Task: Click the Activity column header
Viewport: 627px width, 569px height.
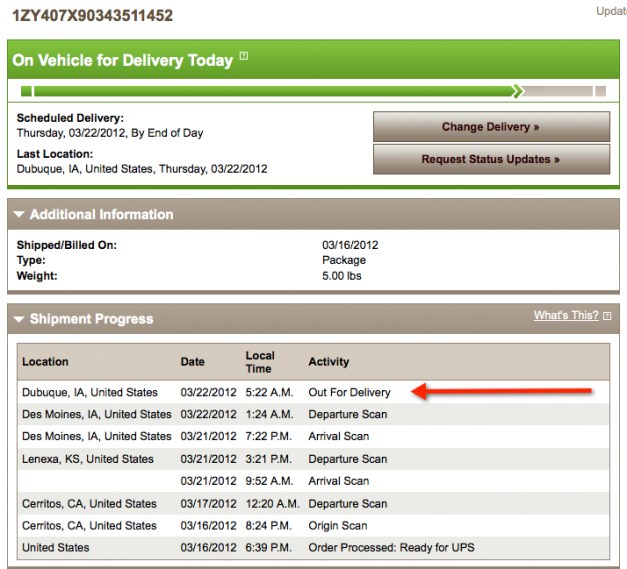Action: click(329, 361)
